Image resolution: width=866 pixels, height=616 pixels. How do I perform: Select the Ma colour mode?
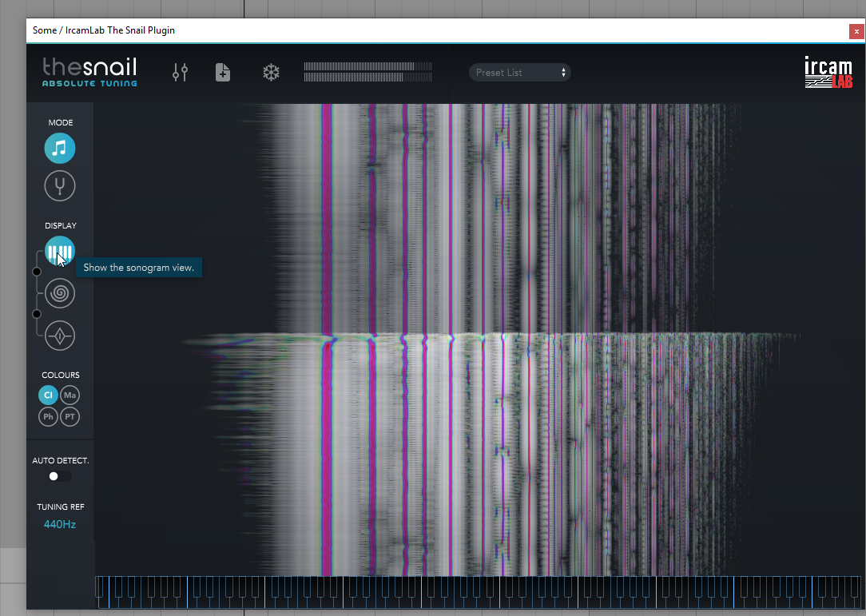tap(70, 395)
